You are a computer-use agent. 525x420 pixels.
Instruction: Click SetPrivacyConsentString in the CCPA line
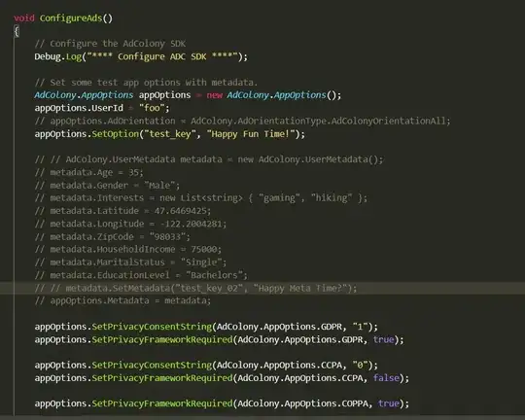pyautogui.click(x=152, y=366)
